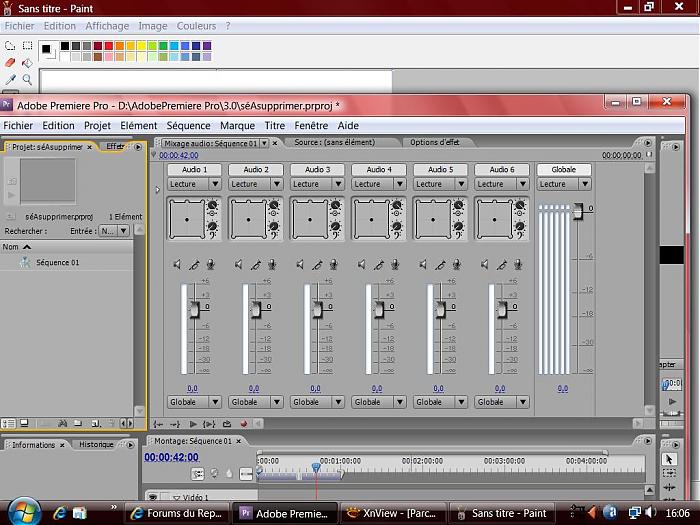The width and height of the screenshot is (700, 525).
Task: Choose the Selection arrow tool in tools panel
Action: [669, 459]
